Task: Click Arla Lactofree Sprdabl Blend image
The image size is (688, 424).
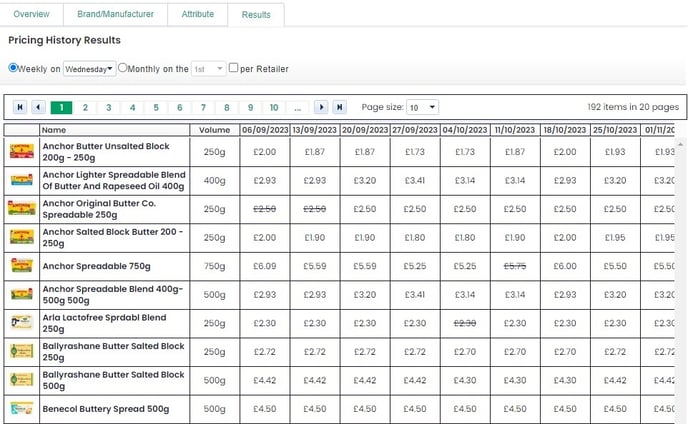Action: coord(22,323)
